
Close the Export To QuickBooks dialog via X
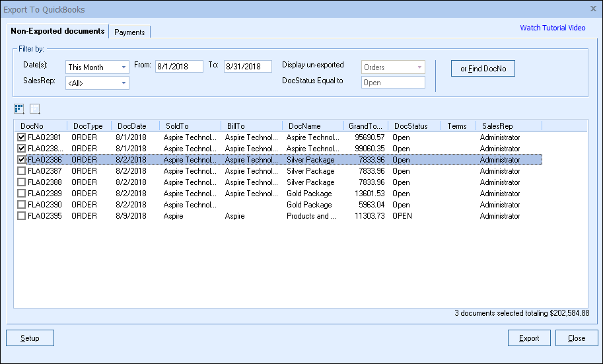(x=592, y=9)
